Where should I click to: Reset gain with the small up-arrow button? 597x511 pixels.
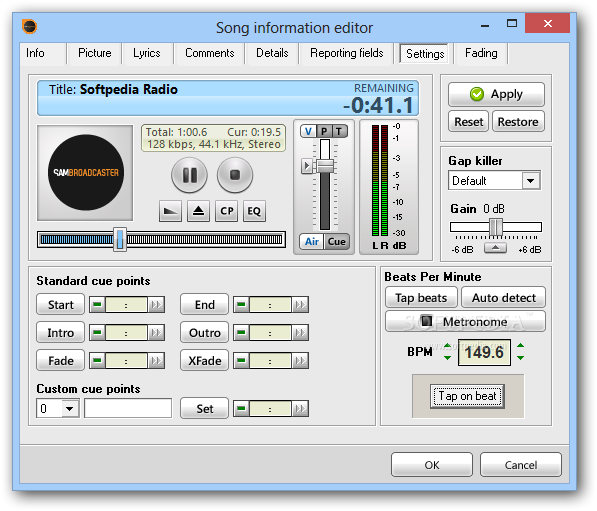(x=495, y=248)
